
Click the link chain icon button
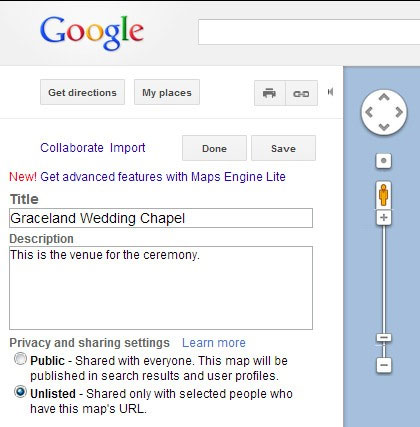pos(301,93)
